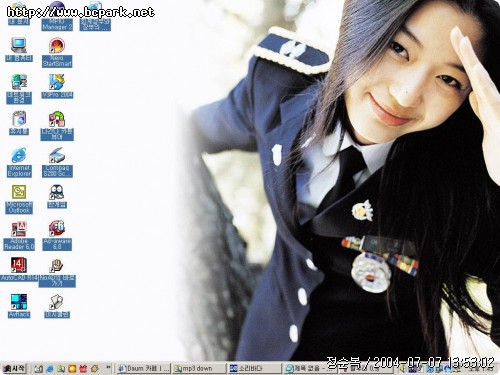Open the shortcut right of Avrack

click(x=57, y=306)
